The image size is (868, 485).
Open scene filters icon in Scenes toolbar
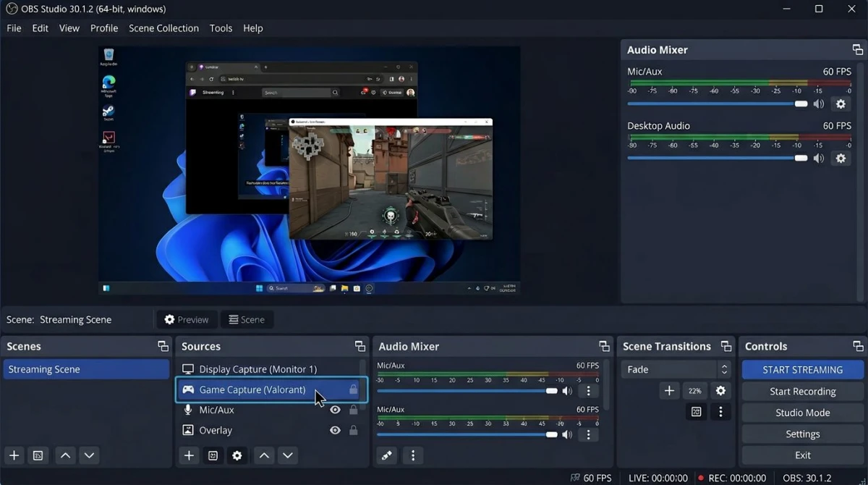coord(38,455)
